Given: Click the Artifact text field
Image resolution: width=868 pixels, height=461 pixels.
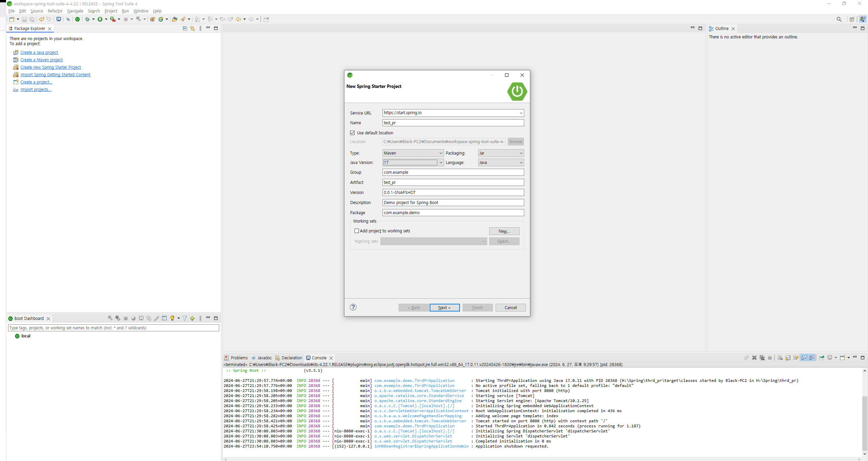Looking at the screenshot, I should [x=453, y=182].
